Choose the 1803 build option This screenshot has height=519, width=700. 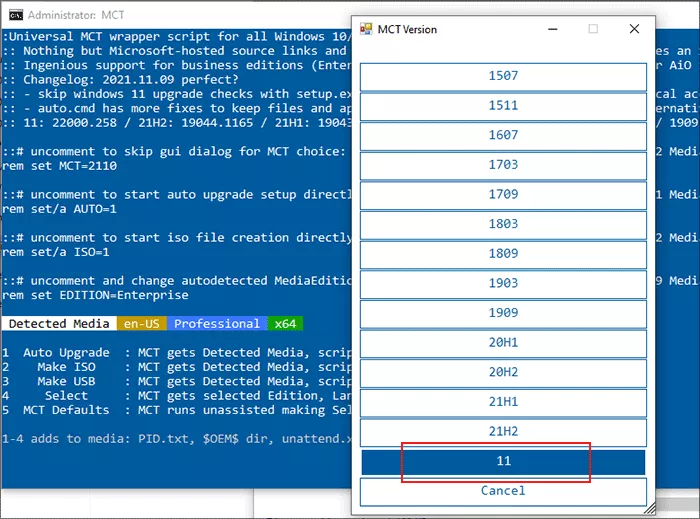tap(503, 224)
